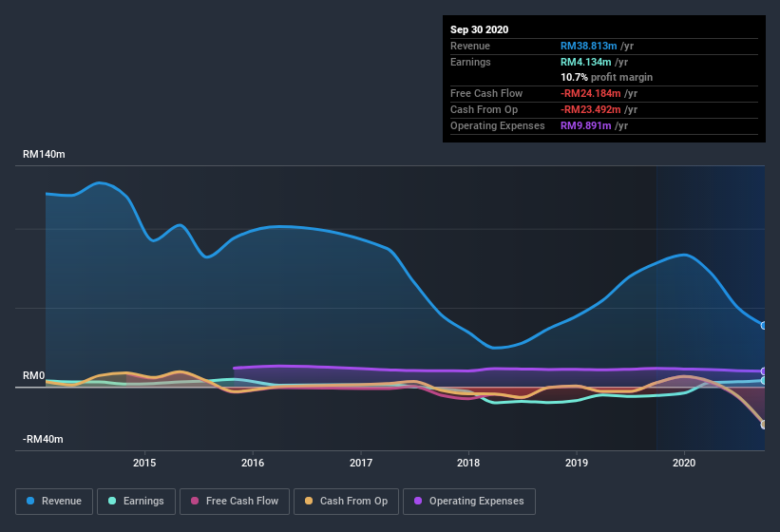Click the RM0 y-axis label
Screen dimensions: 780x532
point(34,375)
